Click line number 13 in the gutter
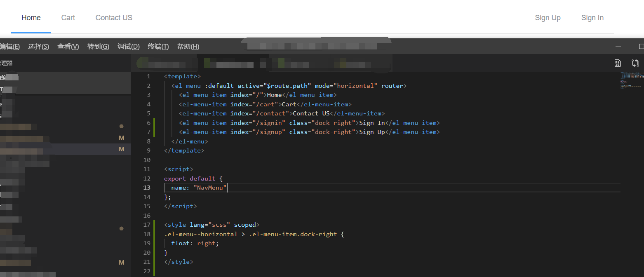 [x=147, y=188]
